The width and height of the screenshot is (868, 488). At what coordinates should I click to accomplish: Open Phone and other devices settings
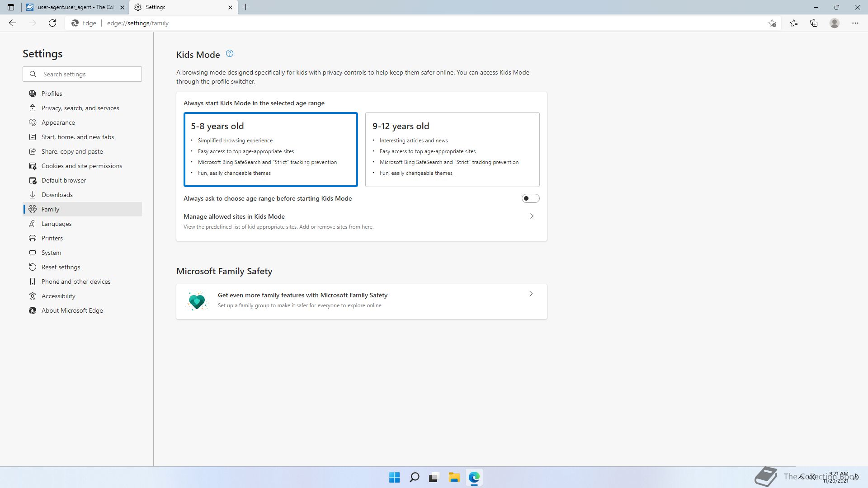click(82, 282)
